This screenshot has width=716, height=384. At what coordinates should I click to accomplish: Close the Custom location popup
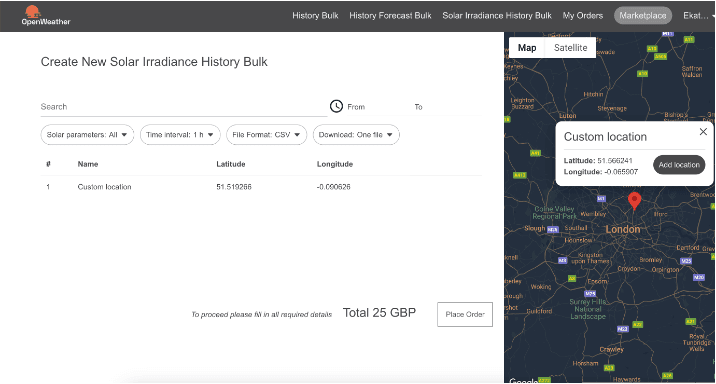[x=703, y=132]
